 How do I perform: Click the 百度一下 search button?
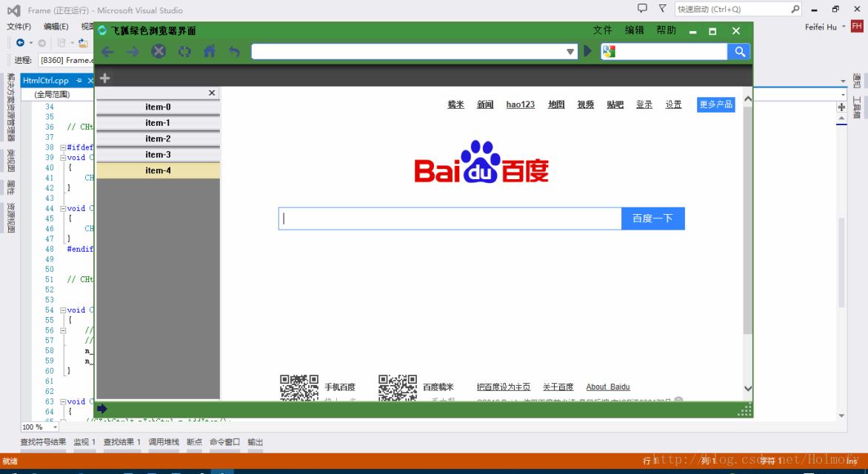click(653, 218)
